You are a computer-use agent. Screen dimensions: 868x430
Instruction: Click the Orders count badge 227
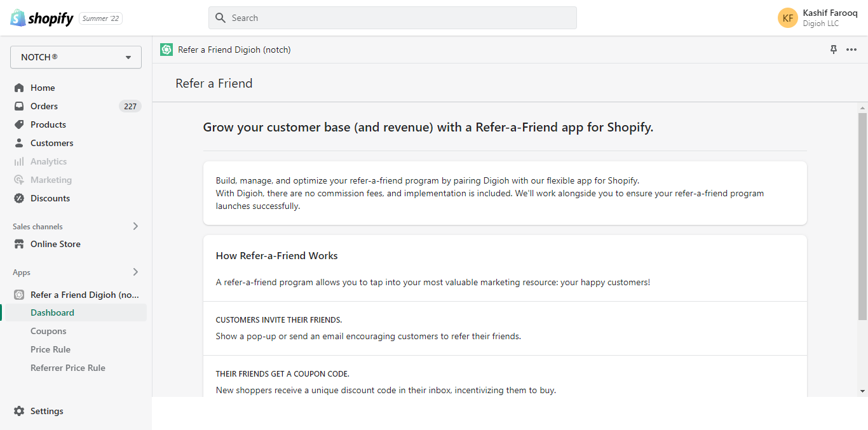coord(130,106)
